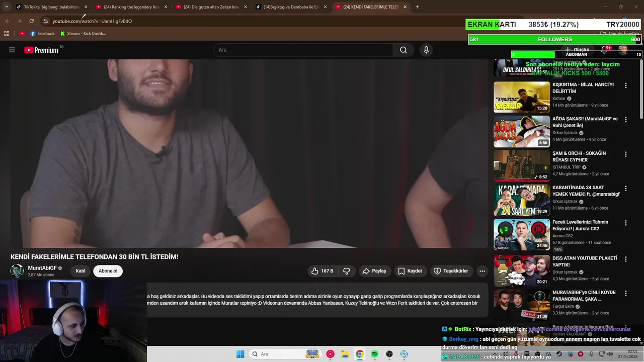Image resolution: width=644 pixels, height=362 pixels.
Task: Open more actions menu below video
Action: click(482, 271)
